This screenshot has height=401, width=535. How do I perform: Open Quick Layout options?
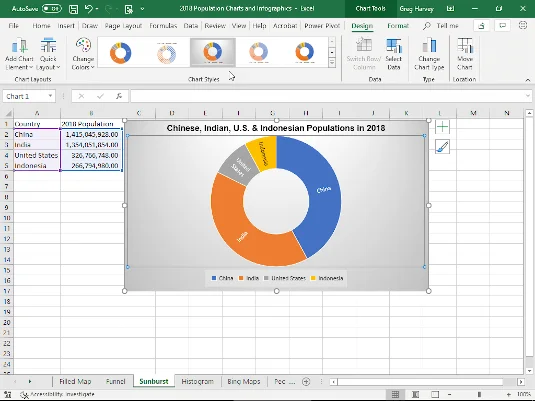[48, 54]
